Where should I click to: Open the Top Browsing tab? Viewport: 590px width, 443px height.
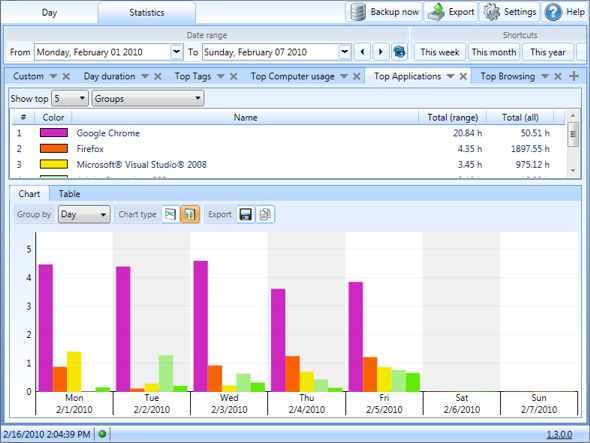tap(508, 76)
